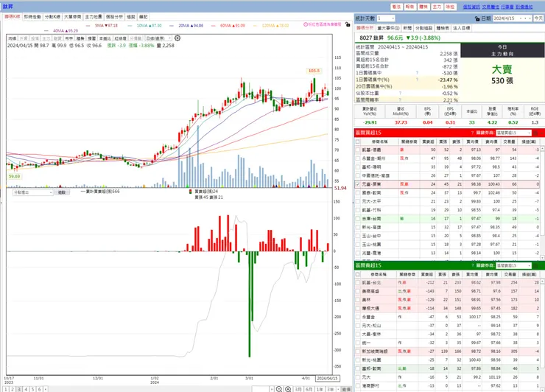Toggle the date lock icon beside 日期
The width and height of the screenshot is (545, 392).
point(477,18)
